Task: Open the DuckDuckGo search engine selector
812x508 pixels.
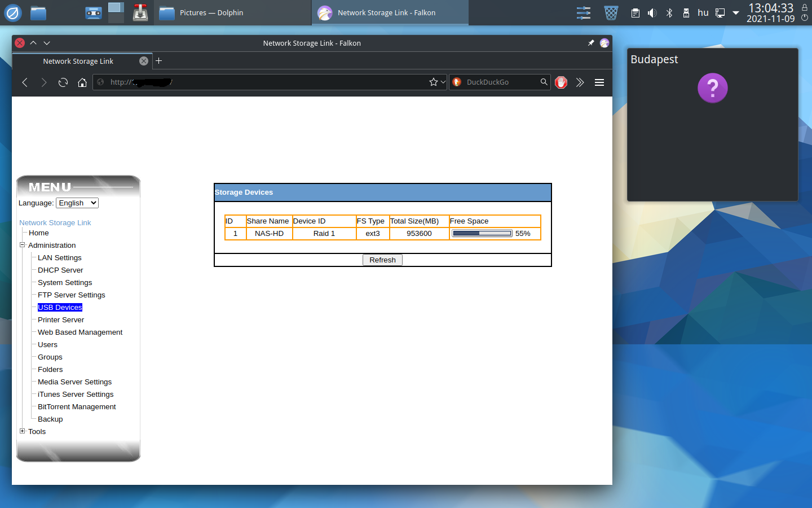Action: click(x=457, y=82)
